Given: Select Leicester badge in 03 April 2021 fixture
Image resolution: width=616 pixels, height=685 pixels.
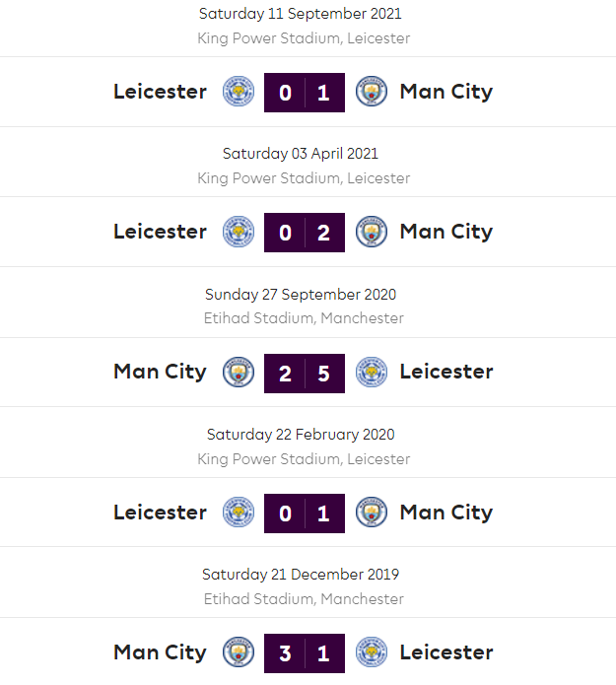Looking at the screenshot, I should click(239, 232).
